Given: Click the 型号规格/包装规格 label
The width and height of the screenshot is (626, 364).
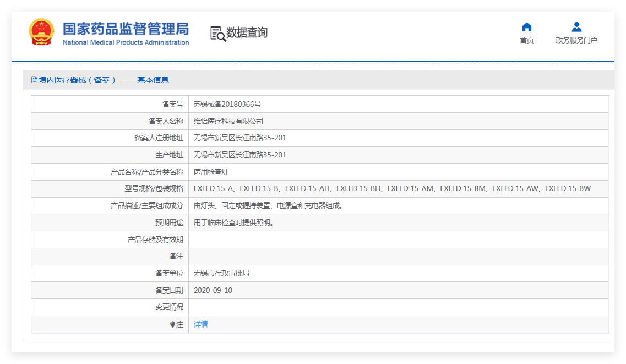Looking at the screenshot, I should 154,189.
